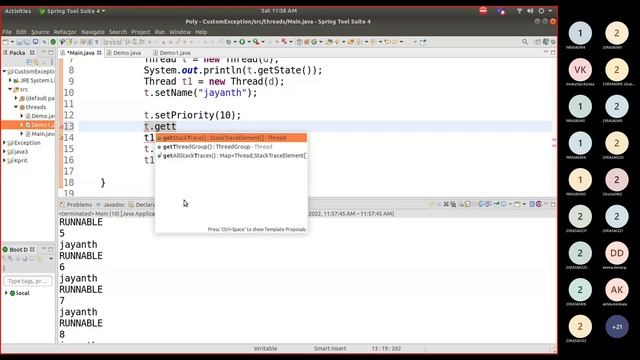Viewport: 640px width, 360px height.
Task: Select getThreadGroup() autocomplete proposal
Action: (x=231, y=147)
